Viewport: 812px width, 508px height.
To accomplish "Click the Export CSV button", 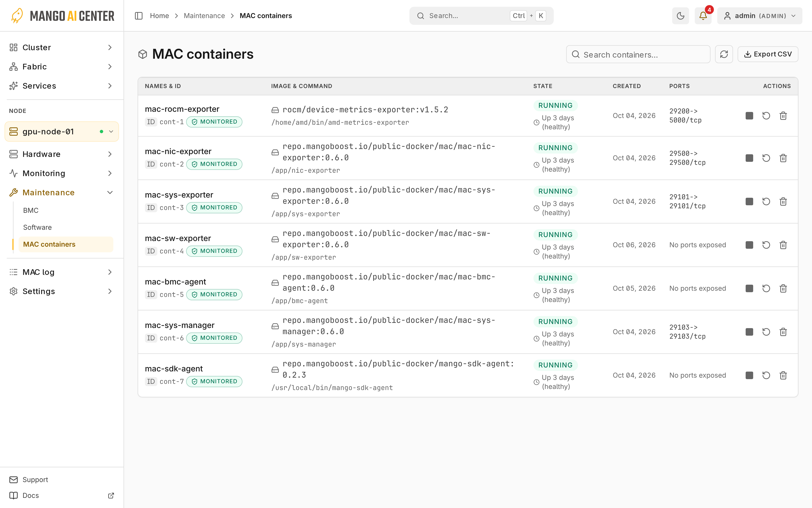I will coord(768,54).
